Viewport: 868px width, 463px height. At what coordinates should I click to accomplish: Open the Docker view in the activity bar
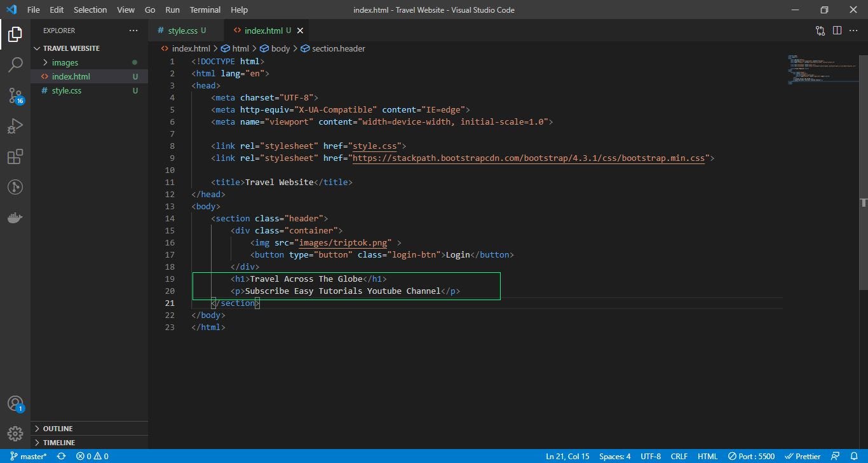[15, 218]
